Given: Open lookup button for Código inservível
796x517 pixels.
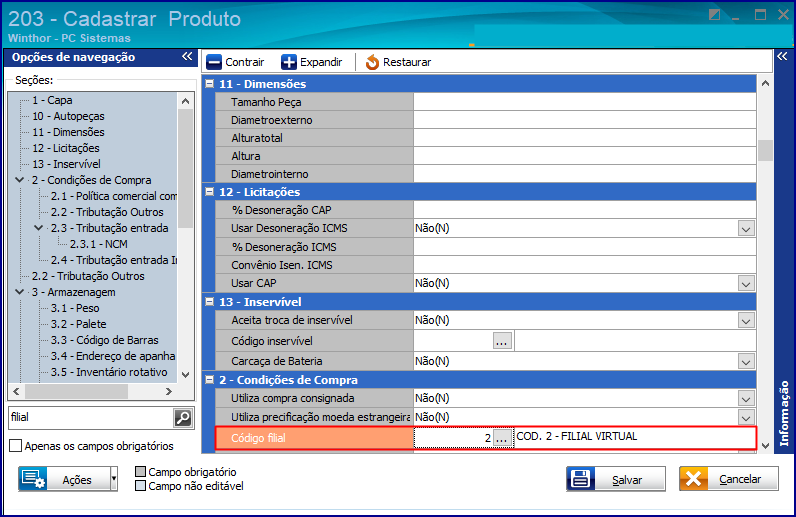Looking at the screenshot, I should [502, 341].
